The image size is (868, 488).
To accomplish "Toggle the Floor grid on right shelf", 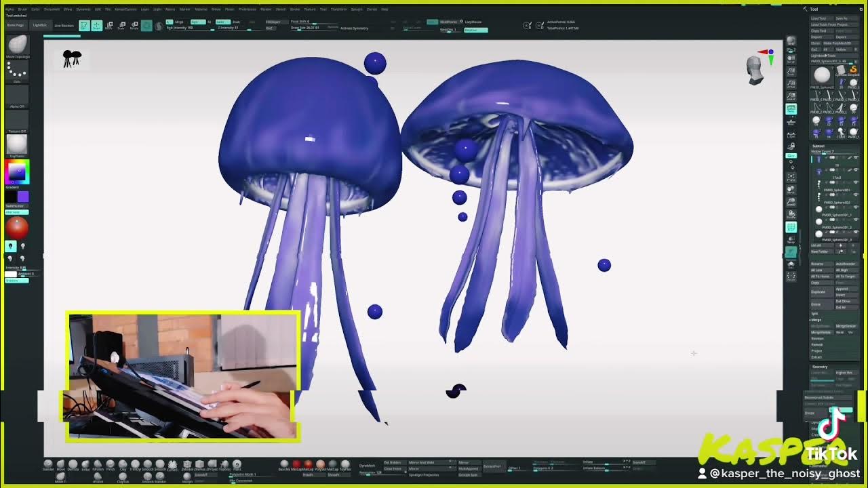I will 791,122.
